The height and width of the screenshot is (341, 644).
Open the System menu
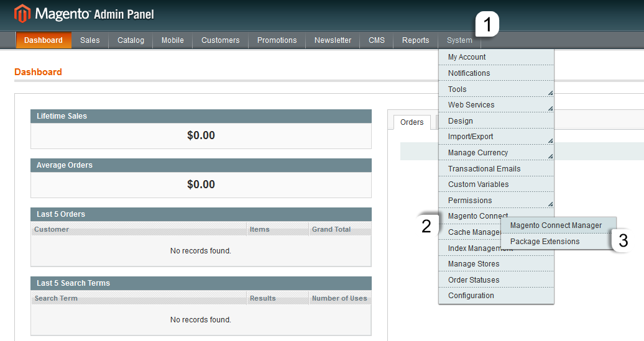pos(459,40)
